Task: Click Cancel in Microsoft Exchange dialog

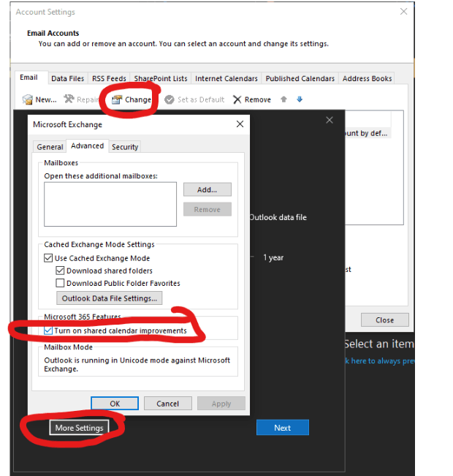Action: click(x=167, y=404)
